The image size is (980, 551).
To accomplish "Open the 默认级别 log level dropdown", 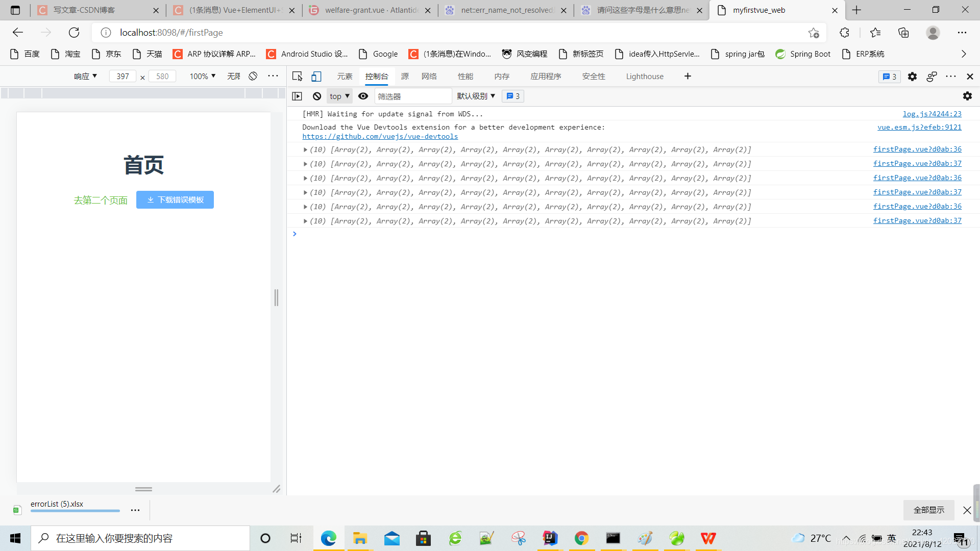I will [x=476, y=96].
